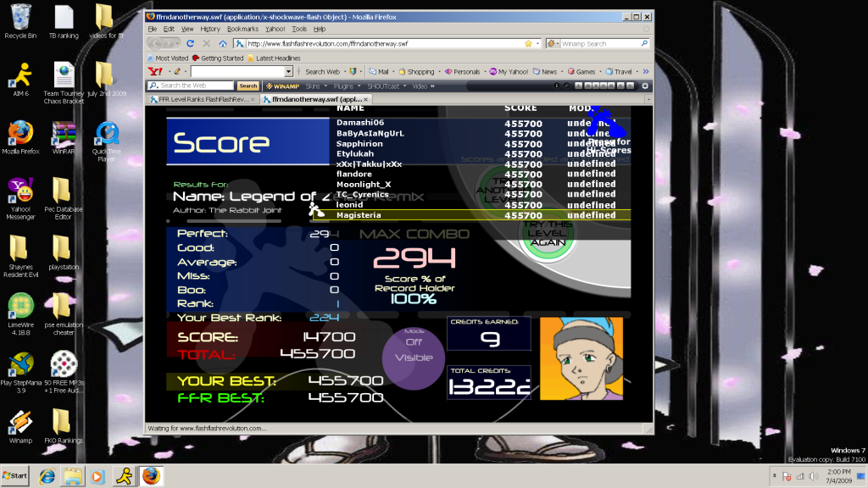The width and height of the screenshot is (868, 488).
Task: Launch AIM from the taskbar
Action: point(125,475)
